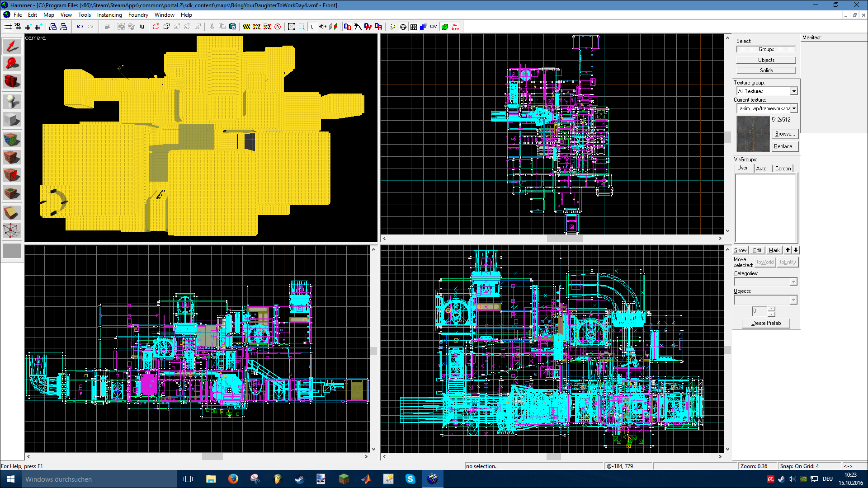Toggle the 2D grid display
This screenshot has height=488, width=868.
8,27
